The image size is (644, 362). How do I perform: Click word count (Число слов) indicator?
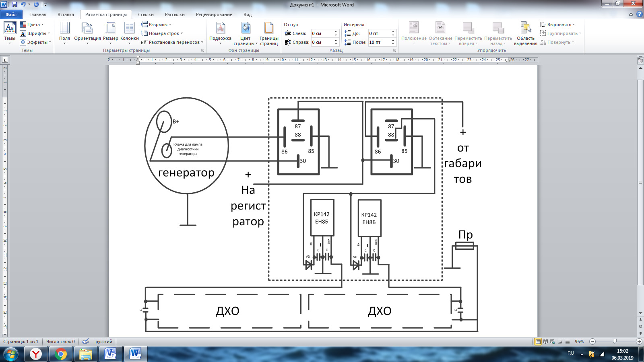pyautogui.click(x=60, y=341)
